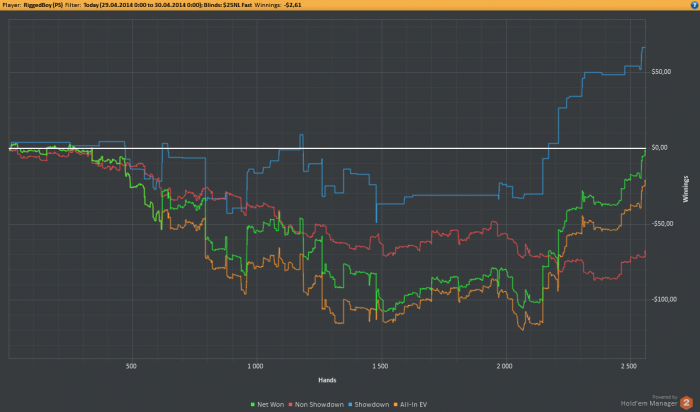700x412 pixels.
Task: Click the $50,00 axis label
Action: [661, 72]
